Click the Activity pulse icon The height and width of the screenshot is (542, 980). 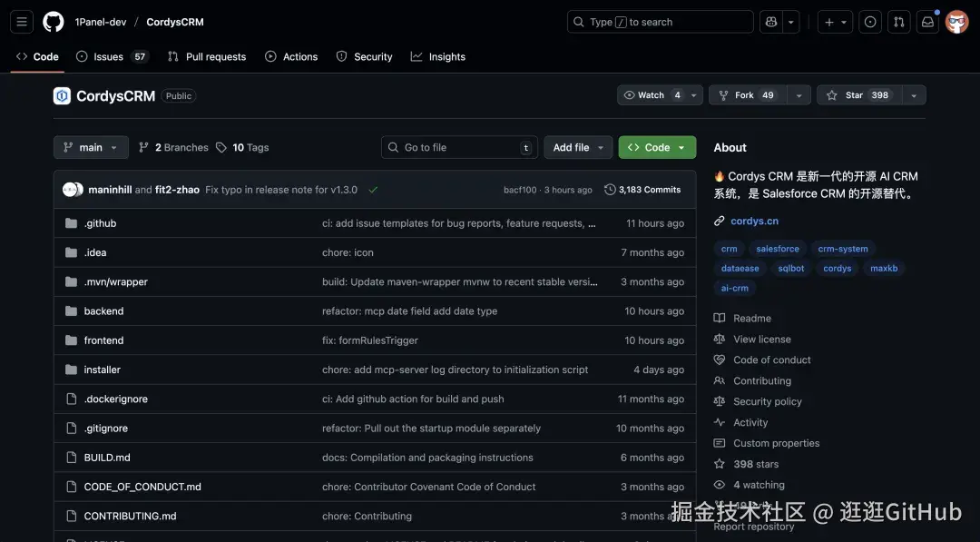(720, 422)
